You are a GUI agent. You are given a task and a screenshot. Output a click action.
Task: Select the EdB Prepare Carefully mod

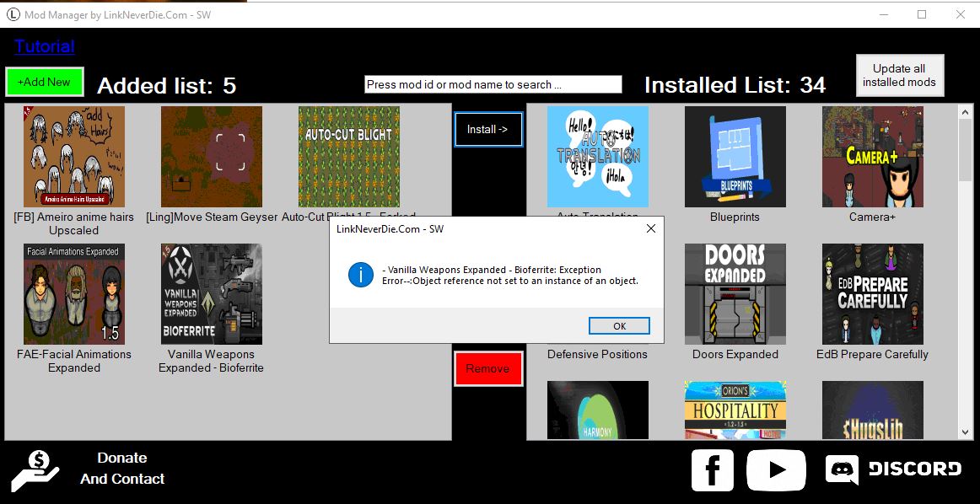tap(872, 294)
